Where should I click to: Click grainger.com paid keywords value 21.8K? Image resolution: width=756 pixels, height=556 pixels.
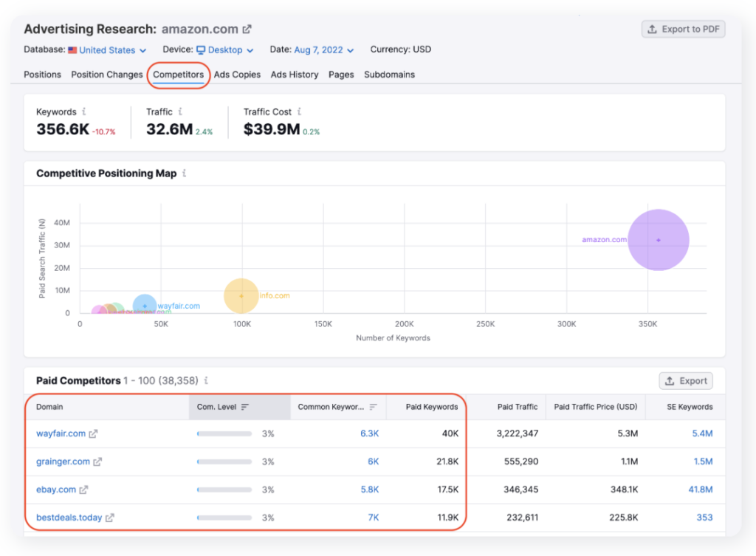[447, 461]
